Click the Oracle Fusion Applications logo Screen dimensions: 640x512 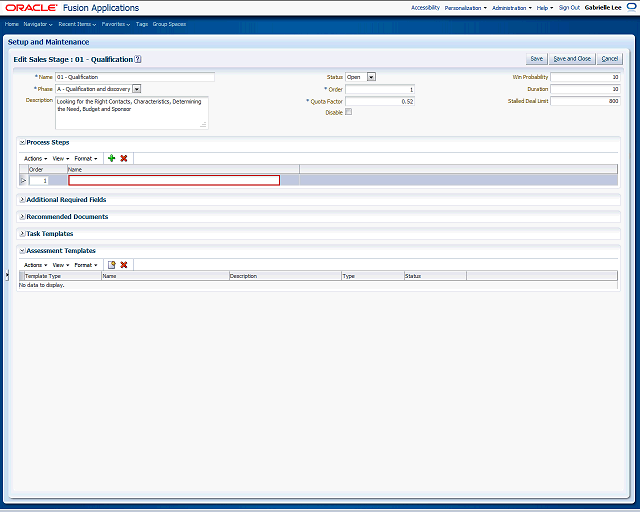tap(72, 8)
